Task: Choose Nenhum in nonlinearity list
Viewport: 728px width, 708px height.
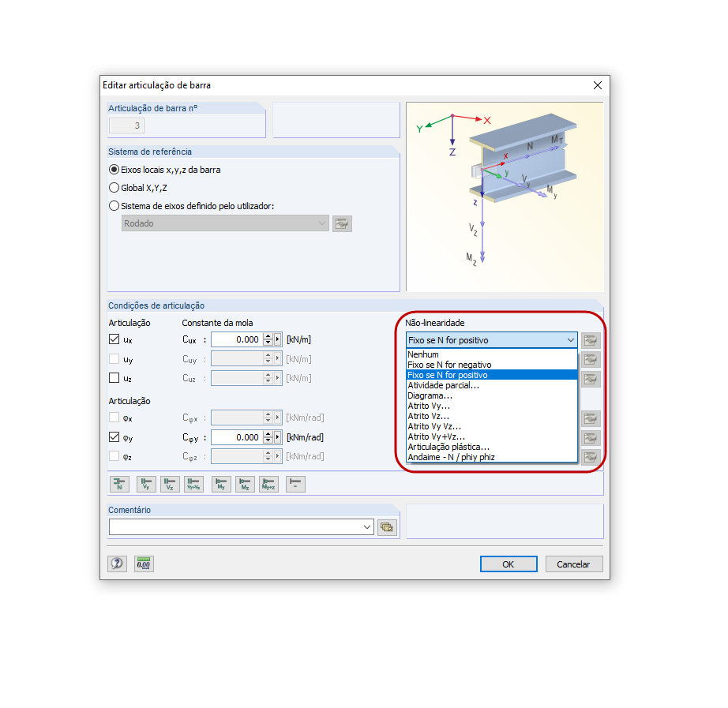Action: coord(492,354)
